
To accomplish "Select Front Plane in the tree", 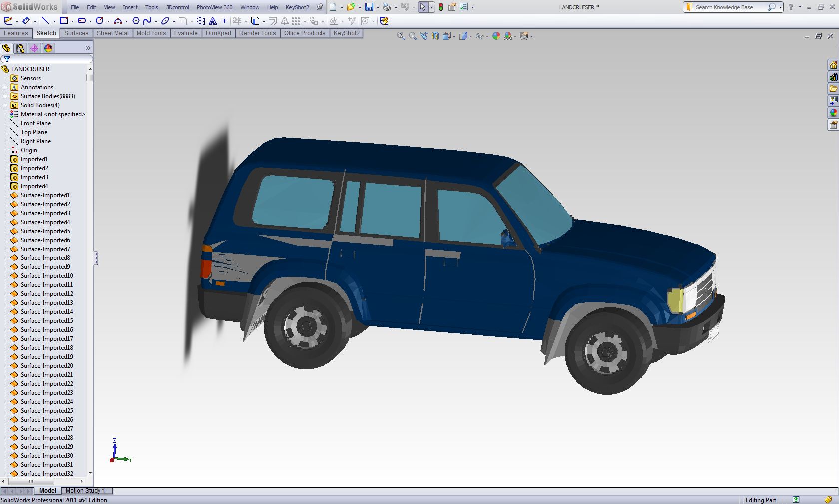I will coord(36,123).
